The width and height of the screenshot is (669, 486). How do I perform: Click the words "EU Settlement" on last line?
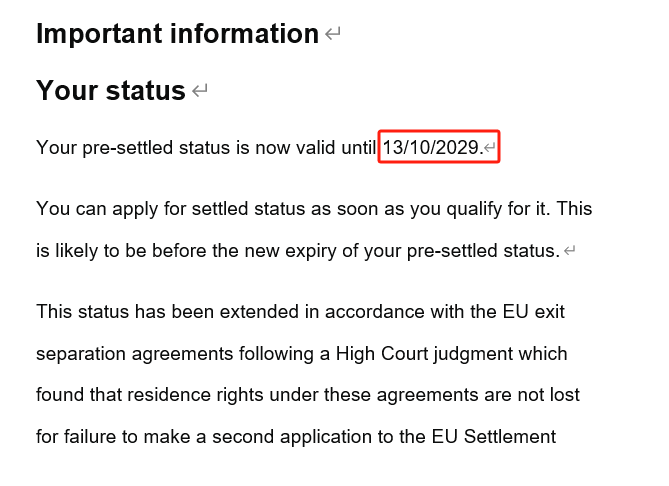[494, 437]
